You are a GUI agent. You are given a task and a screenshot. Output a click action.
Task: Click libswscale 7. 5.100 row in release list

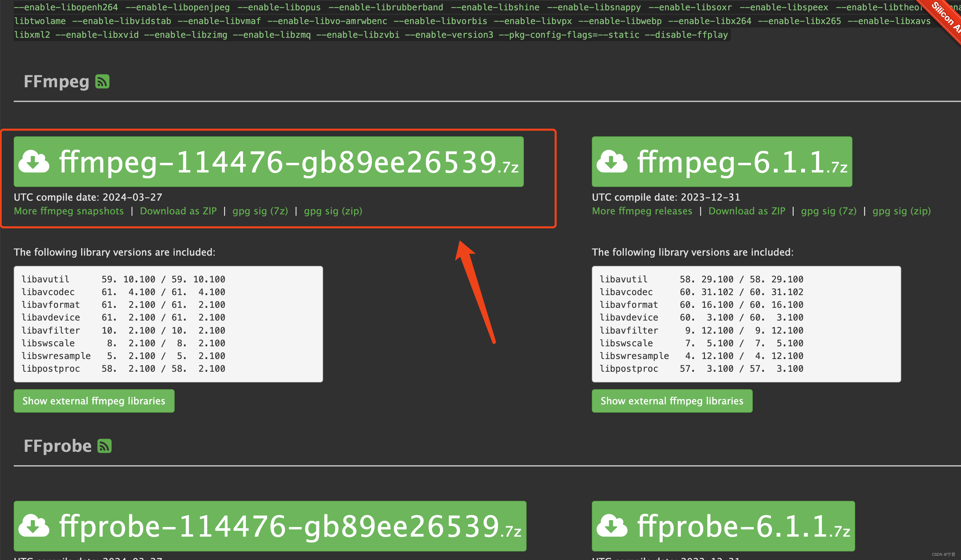(x=701, y=343)
